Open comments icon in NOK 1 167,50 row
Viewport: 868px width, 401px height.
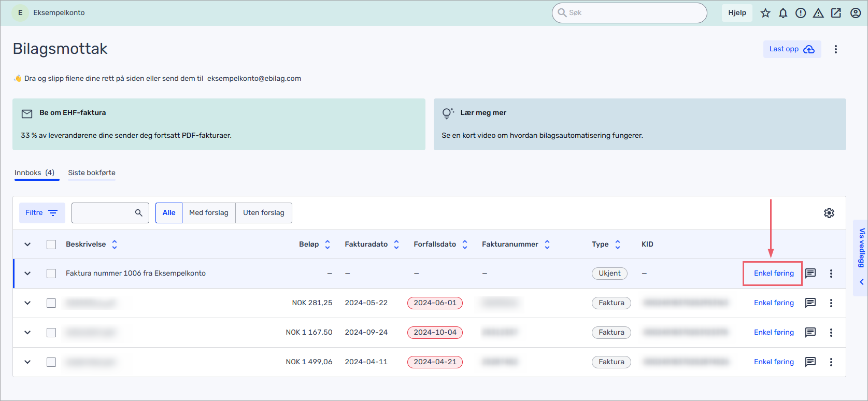810,332
